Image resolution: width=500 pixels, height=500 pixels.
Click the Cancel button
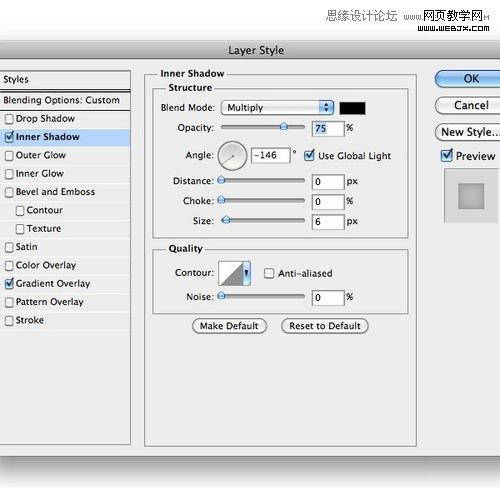click(468, 105)
